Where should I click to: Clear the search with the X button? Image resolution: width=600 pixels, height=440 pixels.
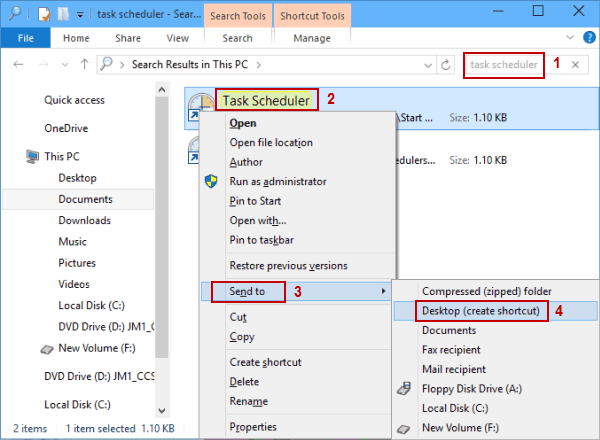tap(575, 65)
